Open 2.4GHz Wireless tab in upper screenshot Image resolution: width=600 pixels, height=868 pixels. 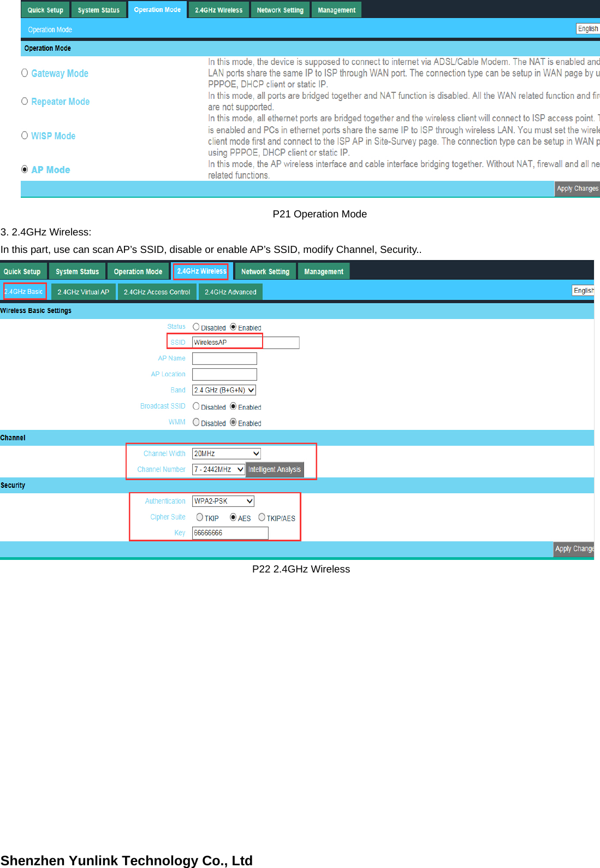[x=218, y=10]
